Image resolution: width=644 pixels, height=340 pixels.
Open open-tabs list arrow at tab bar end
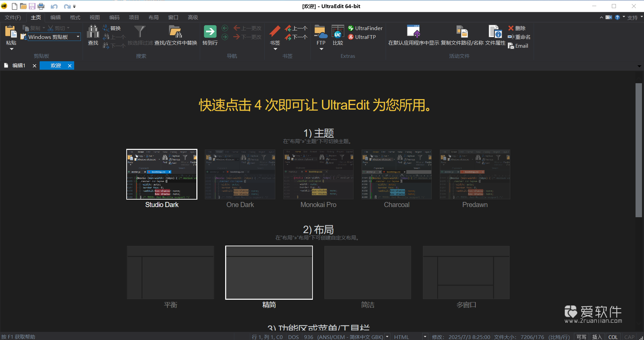(639, 66)
